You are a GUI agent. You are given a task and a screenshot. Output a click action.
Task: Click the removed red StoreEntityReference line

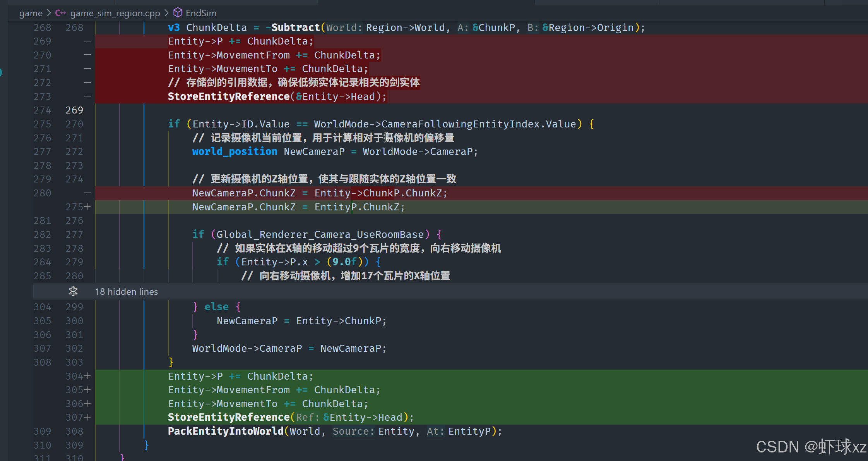pyautogui.click(x=228, y=96)
